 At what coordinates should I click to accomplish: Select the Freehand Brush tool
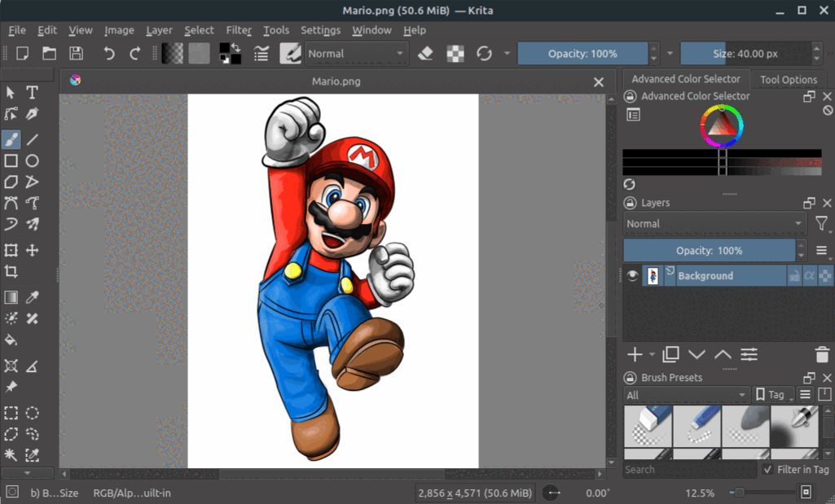tap(11, 139)
